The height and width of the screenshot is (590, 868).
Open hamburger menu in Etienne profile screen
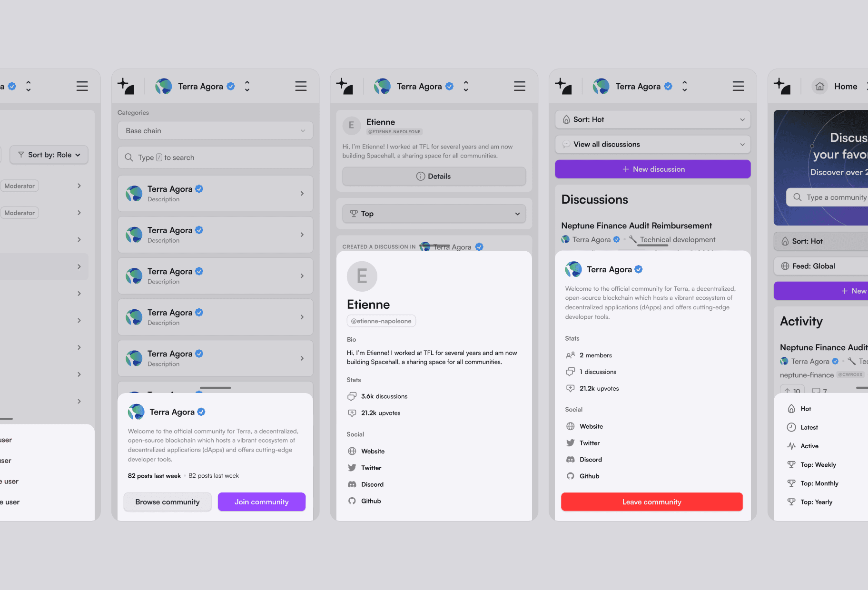520,86
